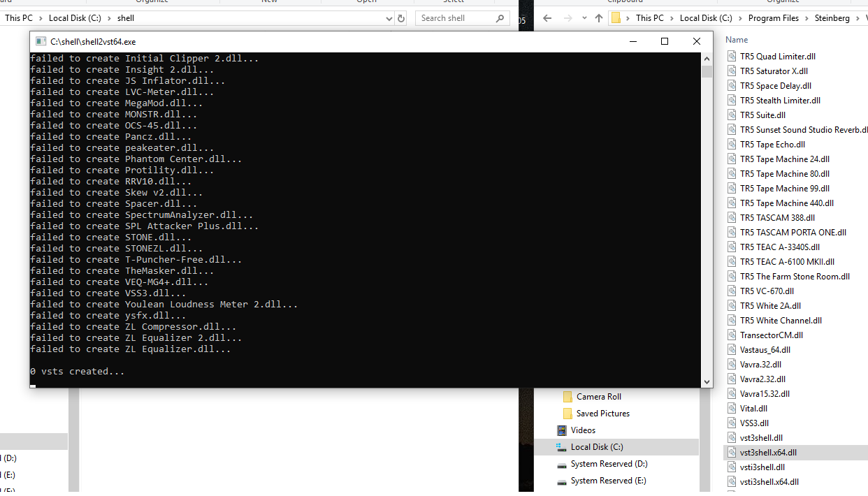Open the shell address bar history dropdown
Image resolution: width=868 pixels, height=496 pixels.
(x=389, y=18)
